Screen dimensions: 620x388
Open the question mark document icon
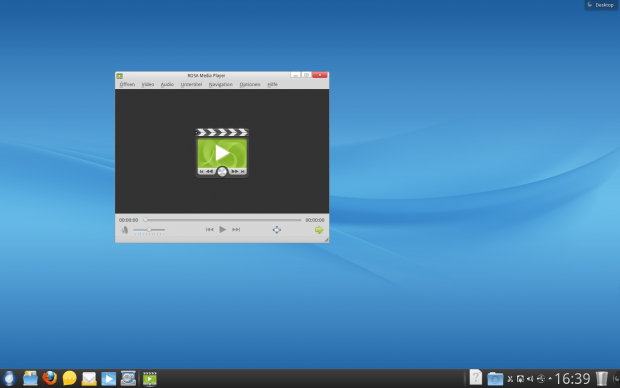tap(476, 377)
